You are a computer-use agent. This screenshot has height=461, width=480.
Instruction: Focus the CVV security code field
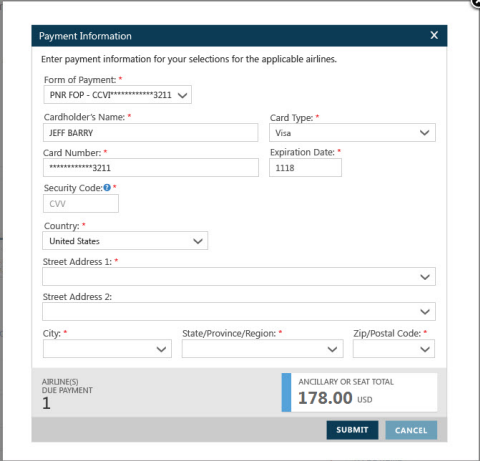pyautogui.click(x=81, y=204)
